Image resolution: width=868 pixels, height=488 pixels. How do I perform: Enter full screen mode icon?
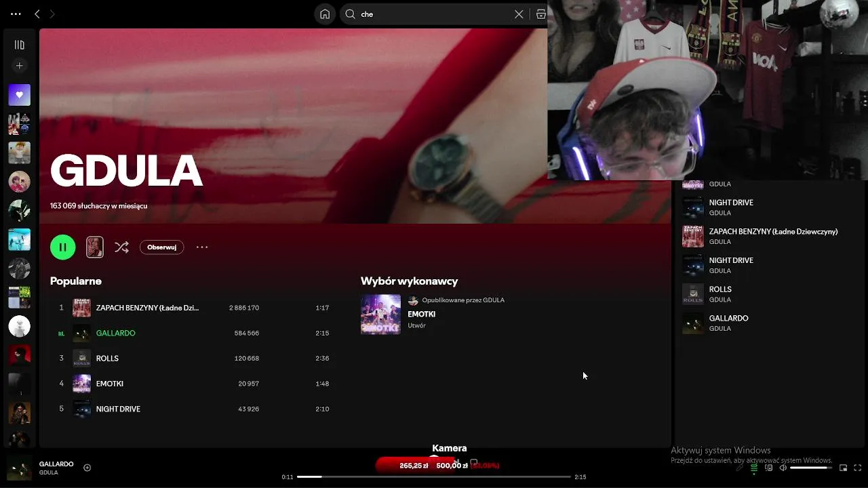[x=857, y=468]
